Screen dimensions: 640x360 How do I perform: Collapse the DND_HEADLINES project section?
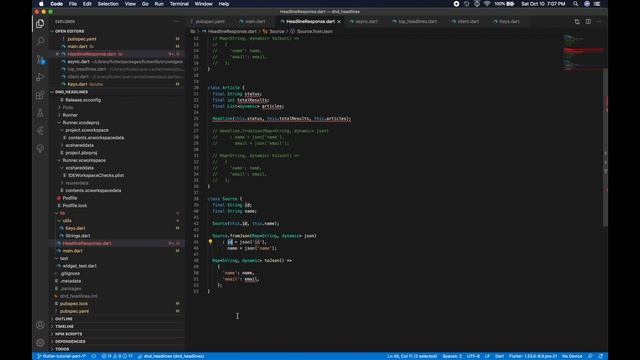(x=71, y=92)
